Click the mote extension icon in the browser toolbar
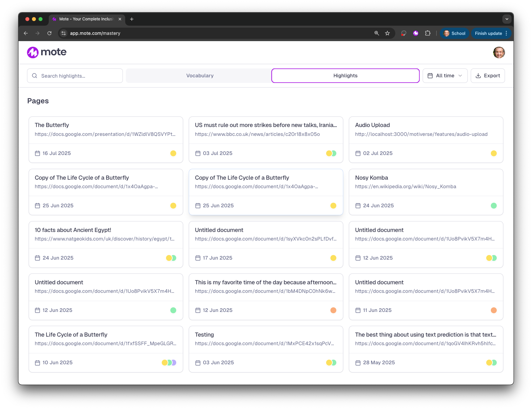The image size is (532, 409). [415, 33]
